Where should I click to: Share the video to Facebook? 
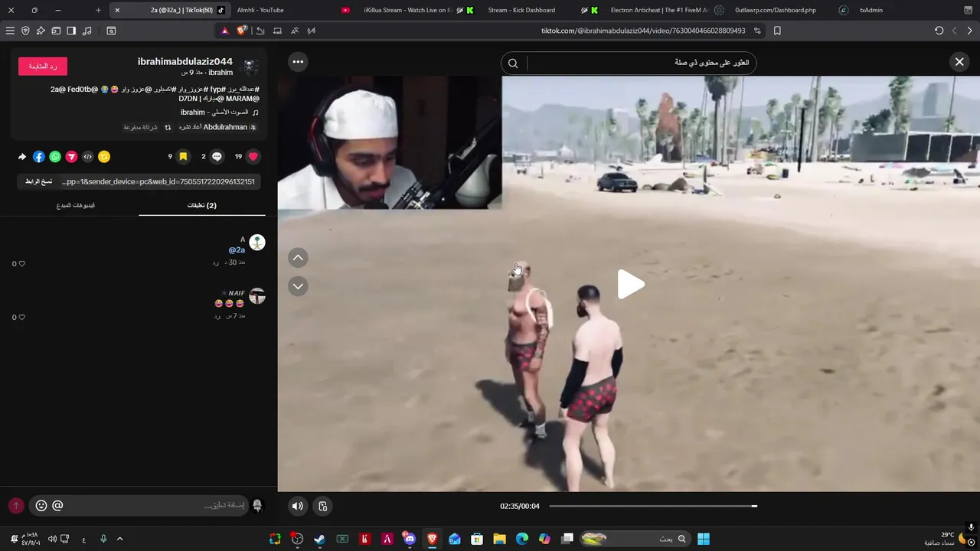tap(38, 156)
